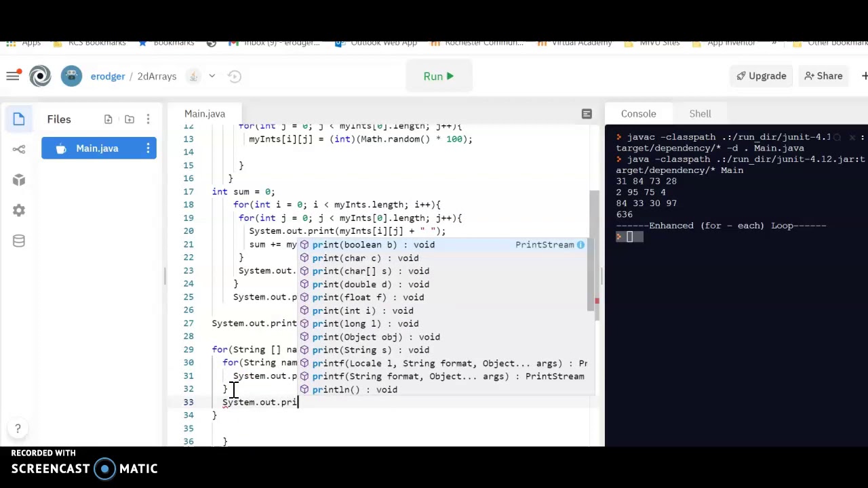868x488 pixels.
Task: Show details via suggestion info icon
Action: [x=580, y=245]
